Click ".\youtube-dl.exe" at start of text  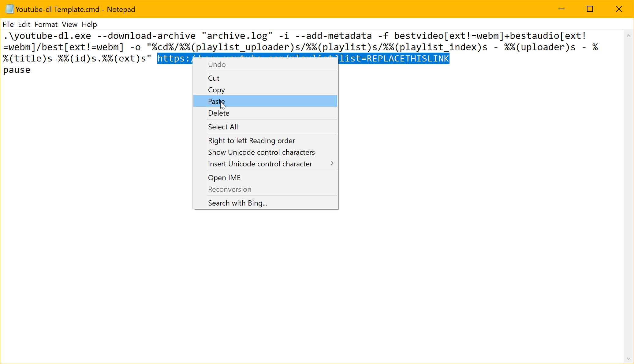tap(47, 36)
